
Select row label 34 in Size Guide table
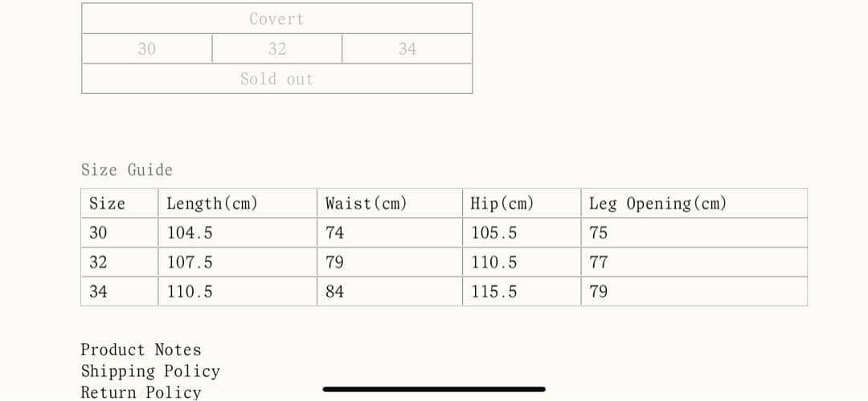click(98, 292)
